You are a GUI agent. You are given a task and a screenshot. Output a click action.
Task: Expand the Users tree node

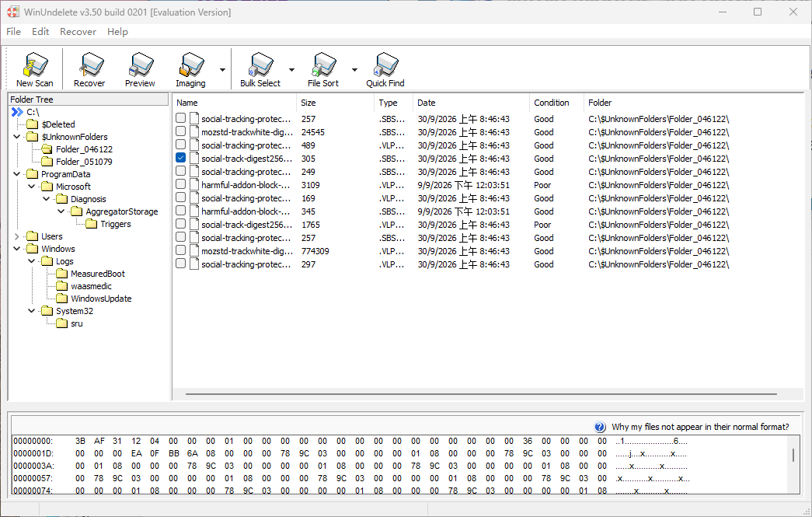coord(17,236)
